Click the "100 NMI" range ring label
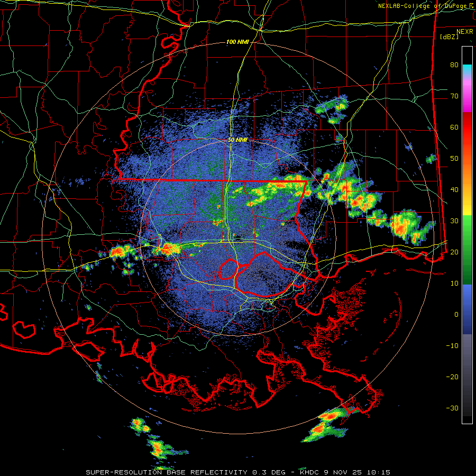476x476 pixels. coord(237,42)
